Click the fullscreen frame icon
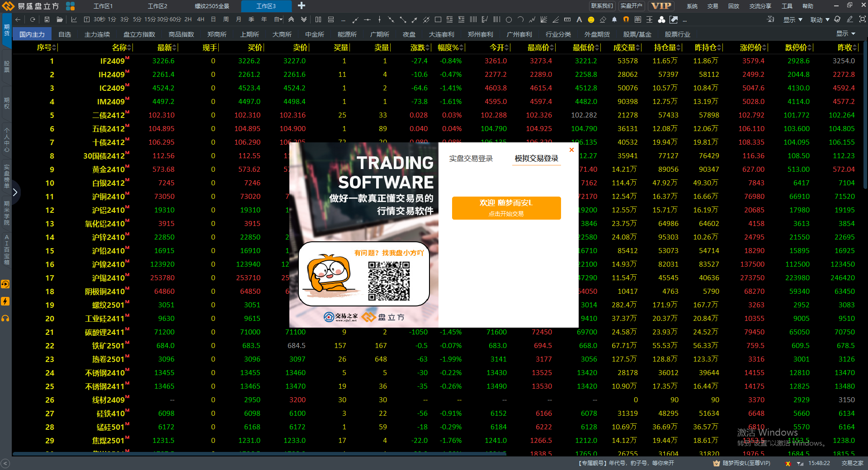This screenshot has height=470, width=868. click(x=862, y=19)
